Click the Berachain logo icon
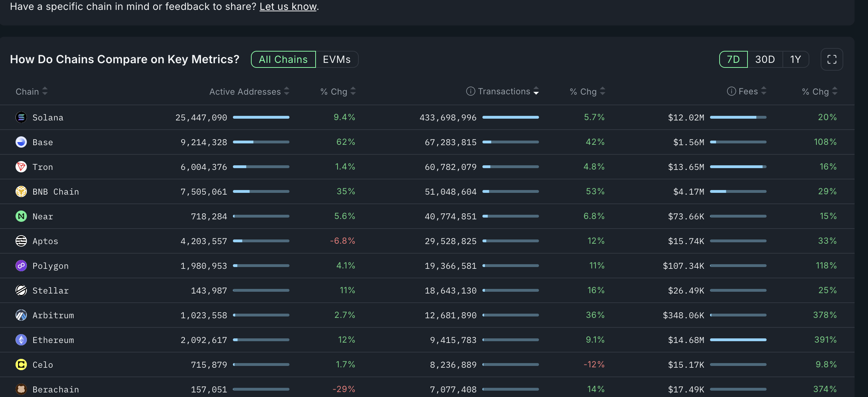The width and height of the screenshot is (868, 397). point(21,389)
